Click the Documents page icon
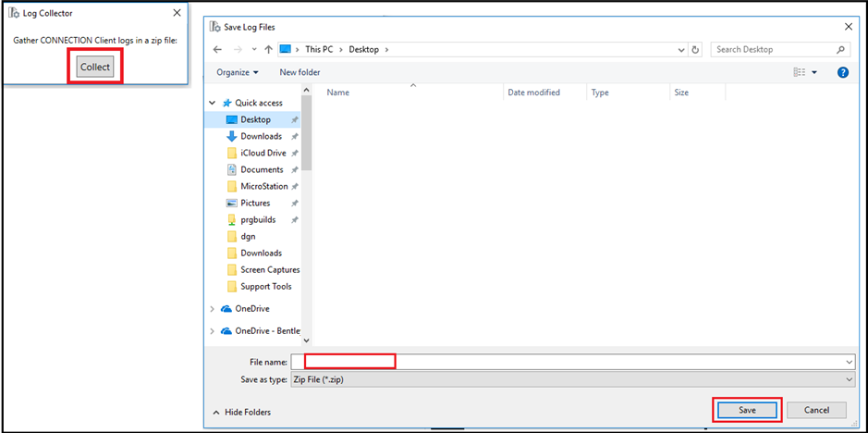868x433 pixels. (232, 169)
